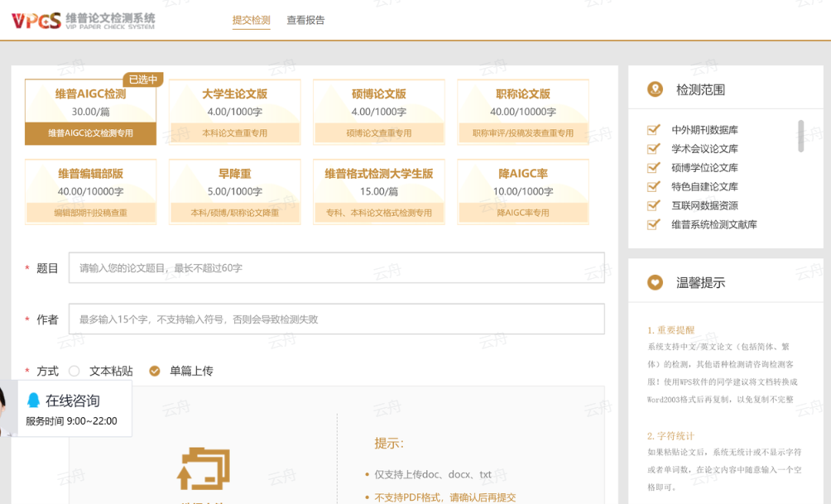Select the 维普AIGC检测 card

click(90, 112)
